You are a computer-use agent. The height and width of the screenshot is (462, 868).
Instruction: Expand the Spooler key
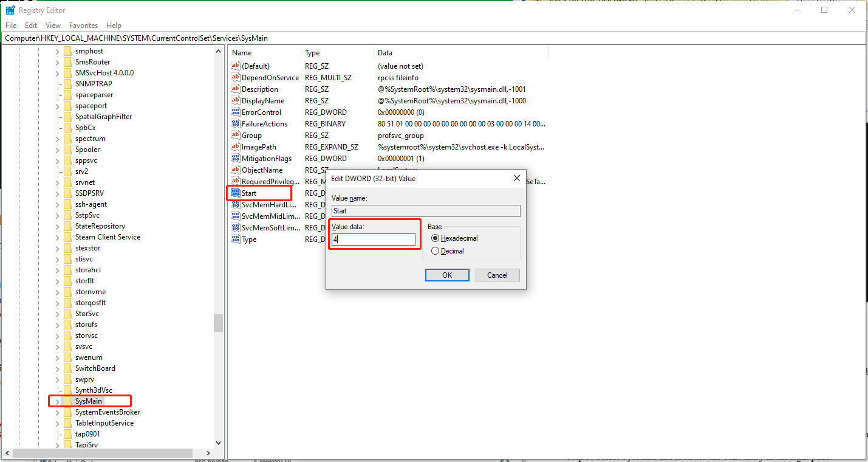click(57, 150)
